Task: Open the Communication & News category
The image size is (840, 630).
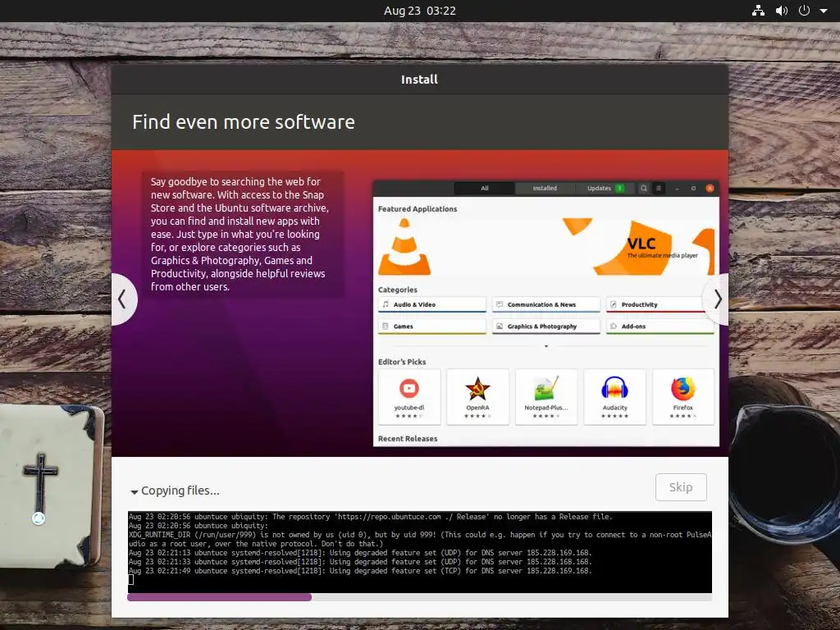Action: click(x=546, y=304)
